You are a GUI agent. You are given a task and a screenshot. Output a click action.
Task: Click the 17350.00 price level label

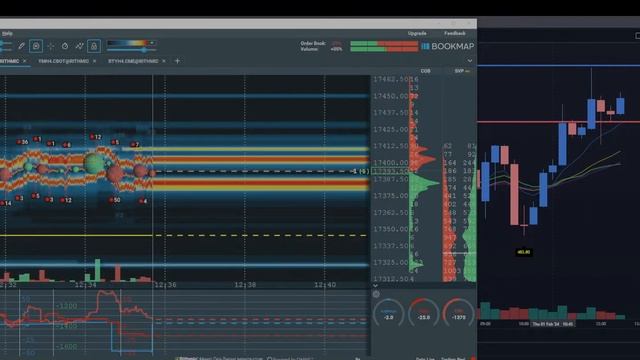[391, 229]
